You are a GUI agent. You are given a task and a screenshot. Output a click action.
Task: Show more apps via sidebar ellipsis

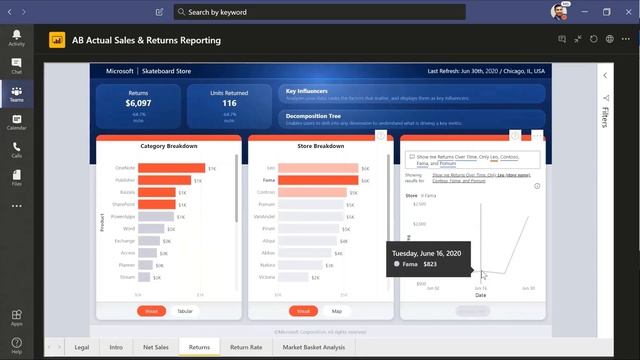[x=16, y=206]
